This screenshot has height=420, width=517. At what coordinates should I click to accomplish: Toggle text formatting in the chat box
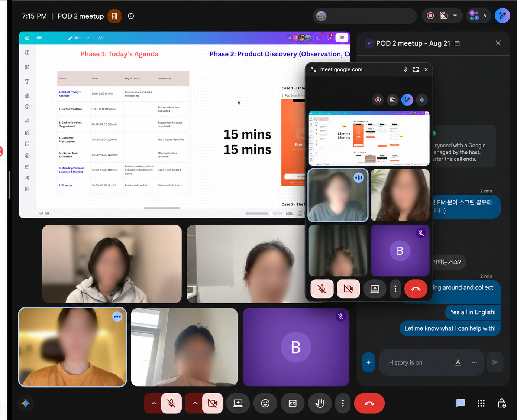(x=458, y=362)
